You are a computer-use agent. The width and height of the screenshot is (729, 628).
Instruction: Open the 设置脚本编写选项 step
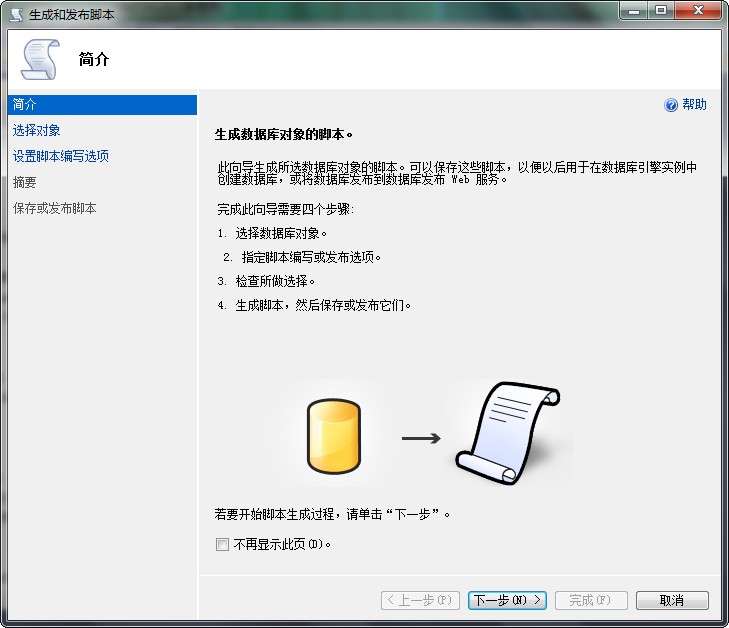coord(61,156)
